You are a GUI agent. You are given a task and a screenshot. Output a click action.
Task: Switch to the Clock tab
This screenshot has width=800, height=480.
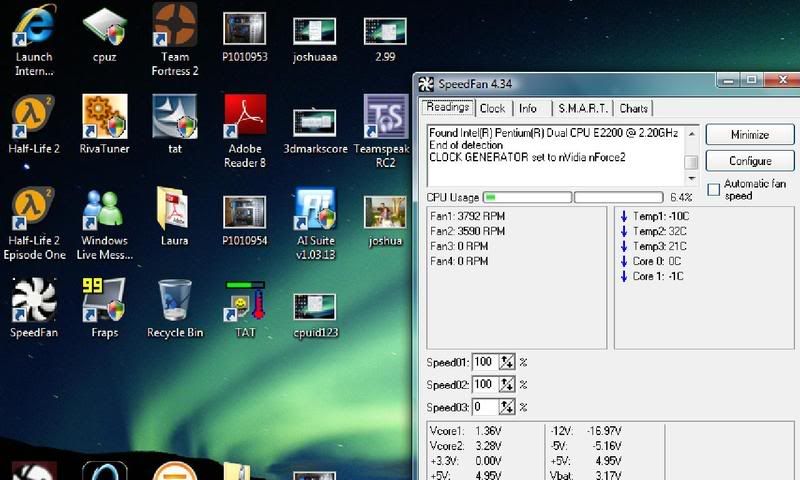[492, 109]
